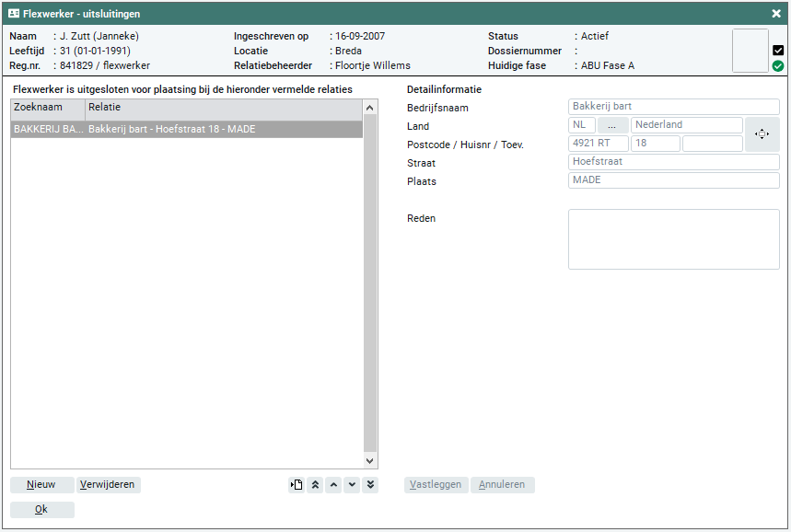Click the address lookup crosshair icon

point(762,134)
